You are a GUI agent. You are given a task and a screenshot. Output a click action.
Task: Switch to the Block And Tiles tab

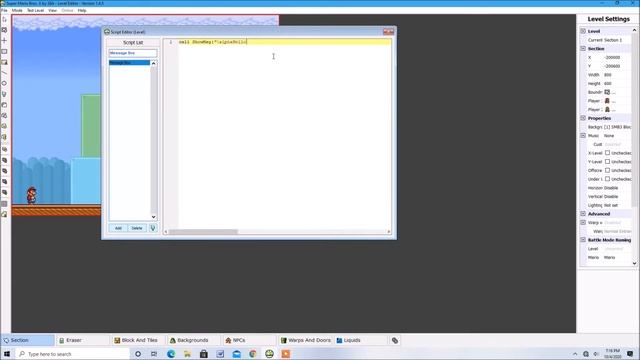click(x=138, y=340)
